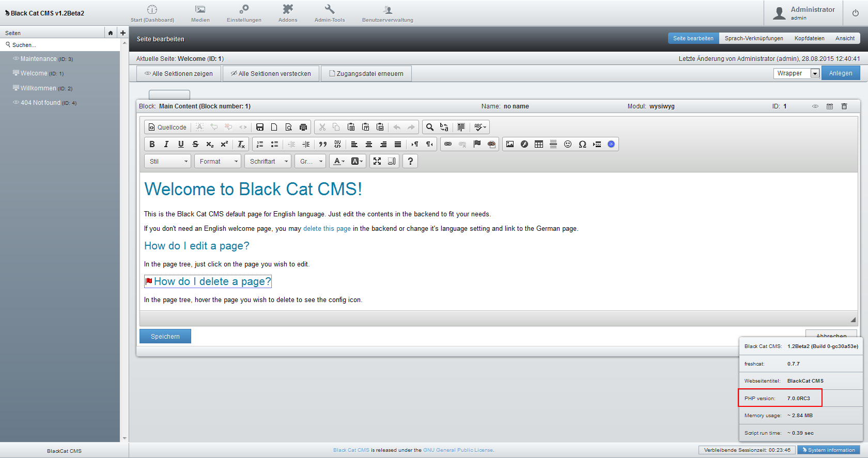Open the Medien menu
868x458 pixels.
[200, 13]
